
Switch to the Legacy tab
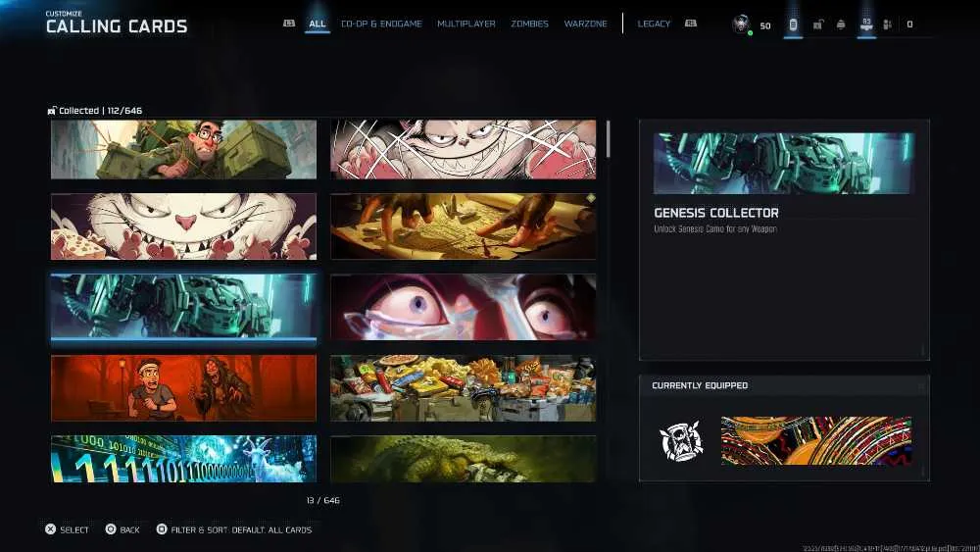pos(654,24)
